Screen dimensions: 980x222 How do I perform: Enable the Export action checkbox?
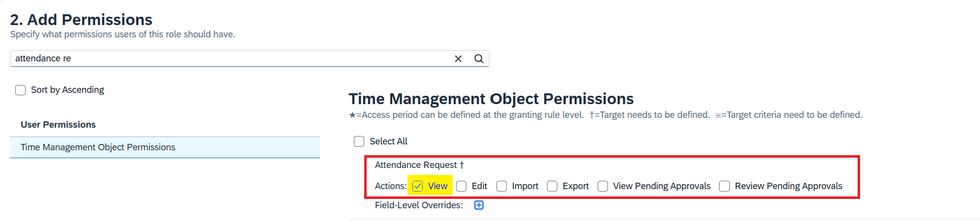pos(552,186)
